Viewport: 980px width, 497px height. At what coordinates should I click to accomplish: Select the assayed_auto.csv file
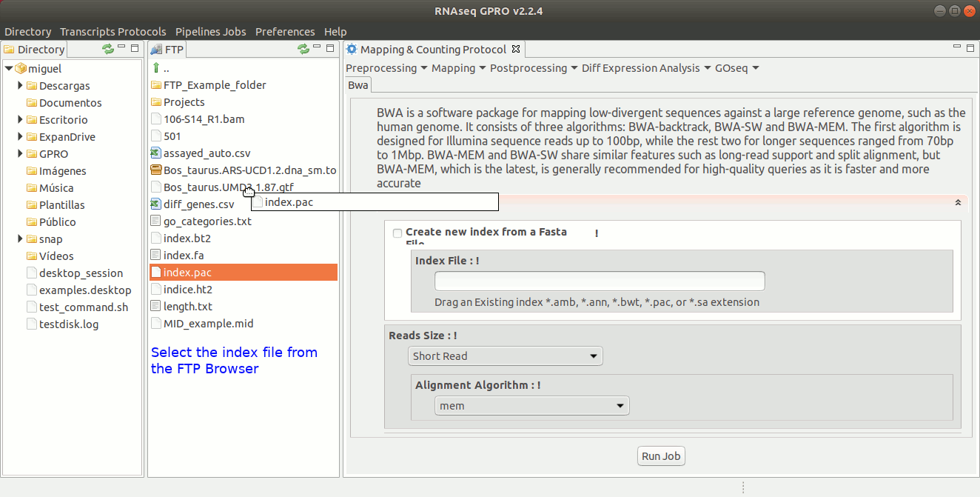(x=207, y=153)
